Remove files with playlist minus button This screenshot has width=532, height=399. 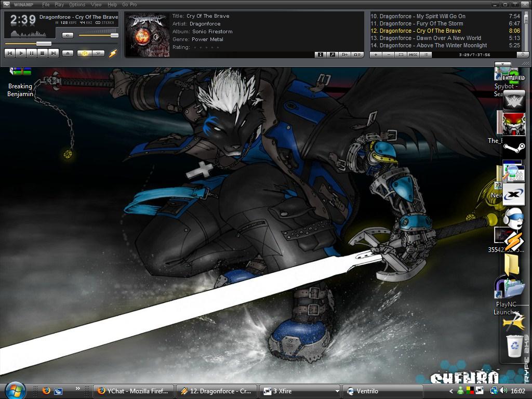pos(389,54)
